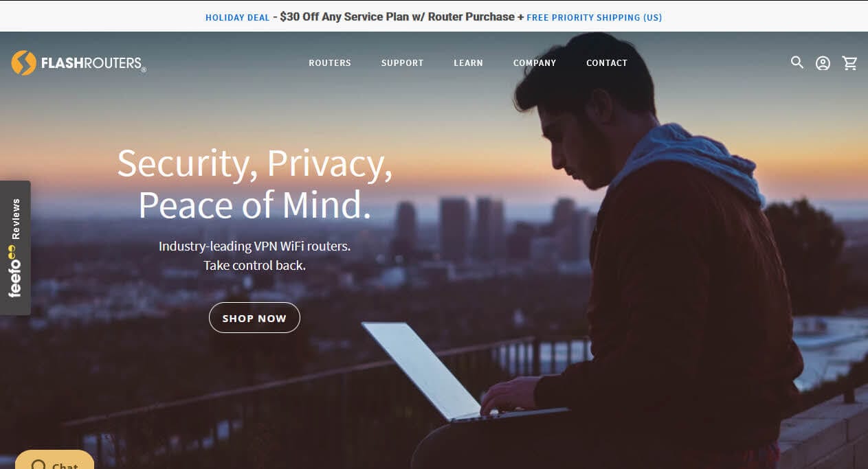Viewport: 868px width, 469px height.
Task: Open the ROUTERS menu
Action: tap(330, 62)
